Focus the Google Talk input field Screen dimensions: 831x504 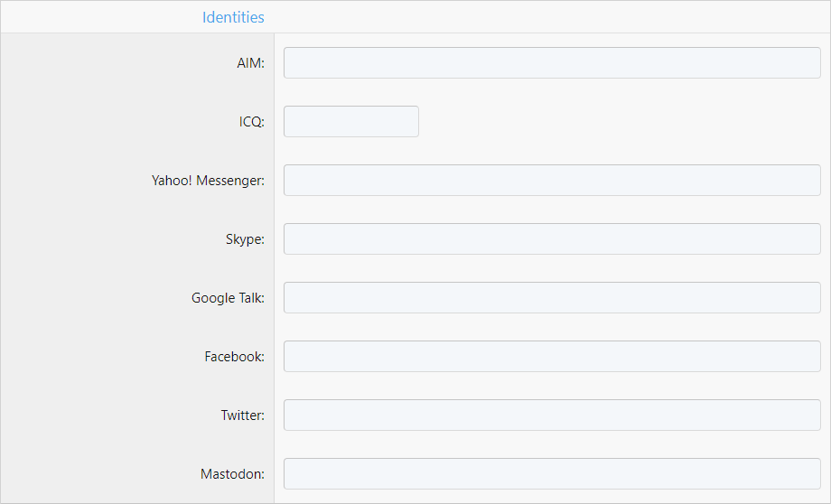click(552, 297)
